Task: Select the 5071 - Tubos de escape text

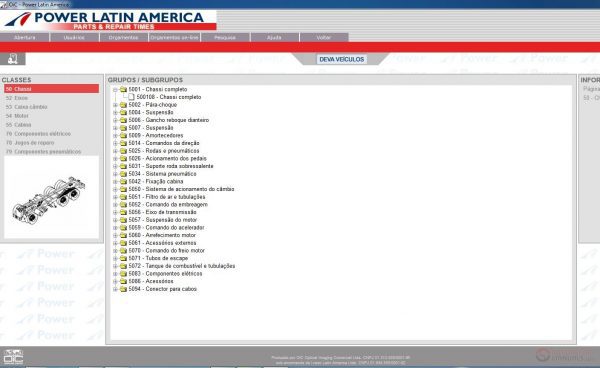Action: [158, 258]
